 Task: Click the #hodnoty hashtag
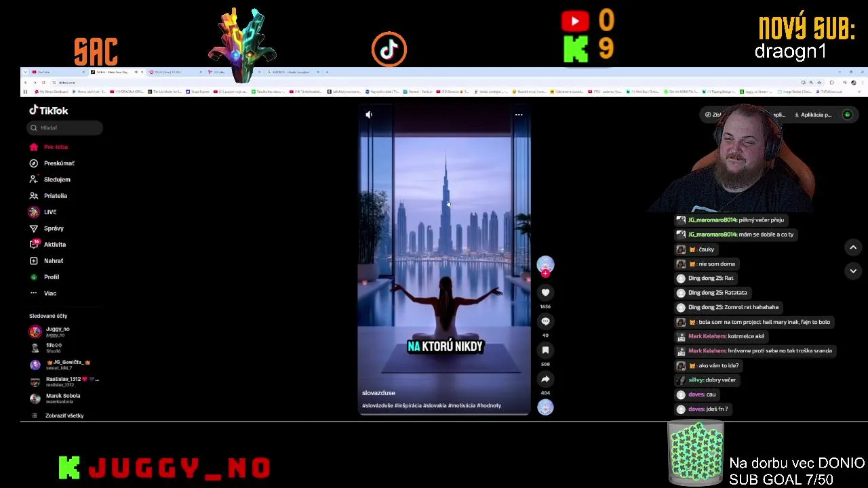[x=489, y=405]
